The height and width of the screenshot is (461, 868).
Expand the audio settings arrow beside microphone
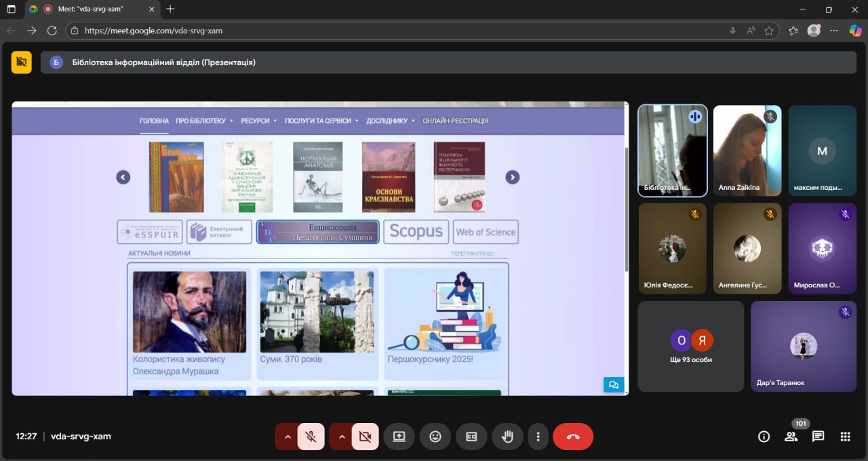(x=288, y=437)
